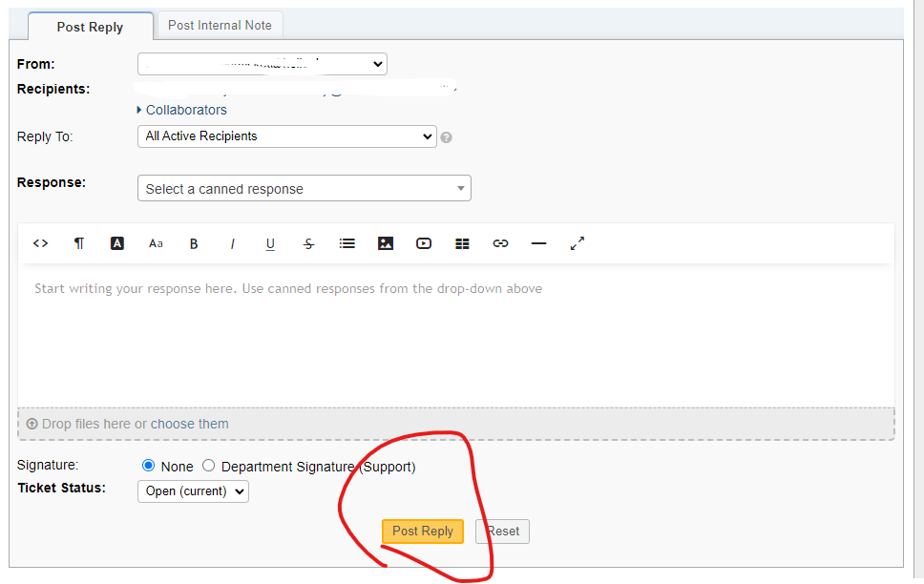Switch to Post Internal Note tab
Viewport: 924px width, 584px height.
[x=220, y=26]
